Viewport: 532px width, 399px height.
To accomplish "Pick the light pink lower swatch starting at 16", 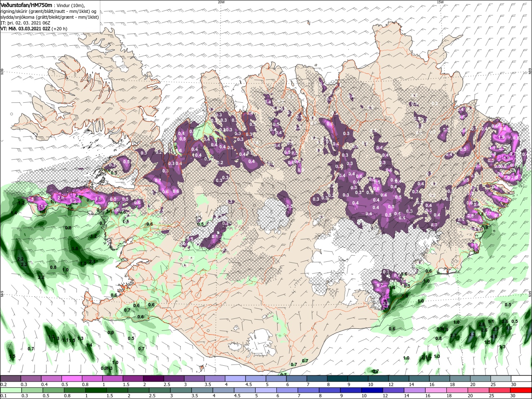I will tap(435, 390).
